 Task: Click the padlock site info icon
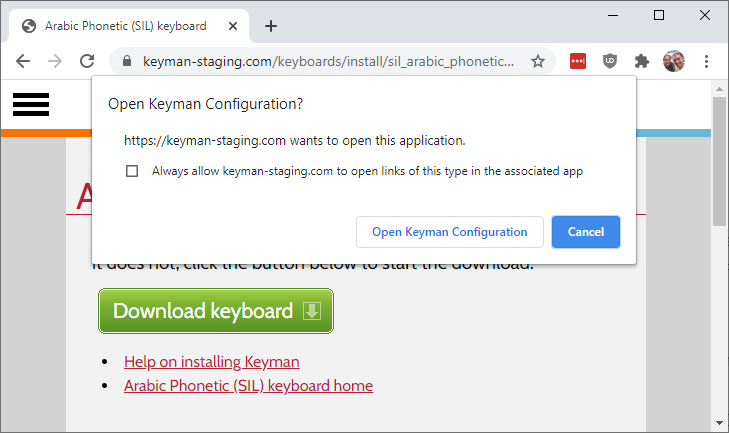click(x=126, y=61)
